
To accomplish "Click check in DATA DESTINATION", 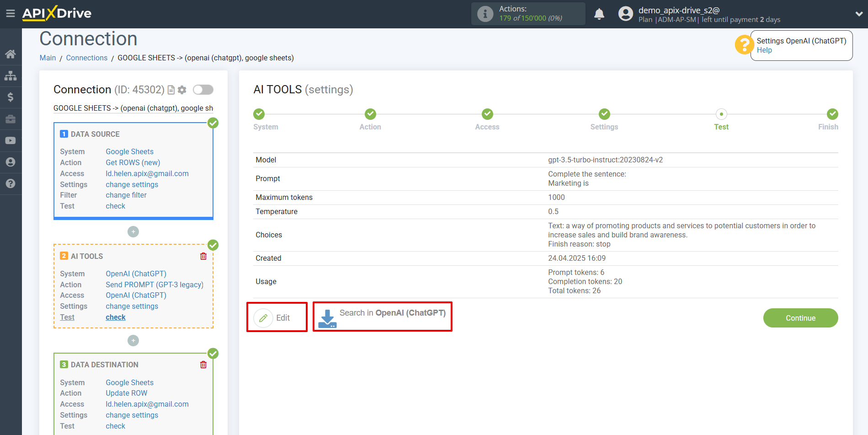I will point(116,426).
